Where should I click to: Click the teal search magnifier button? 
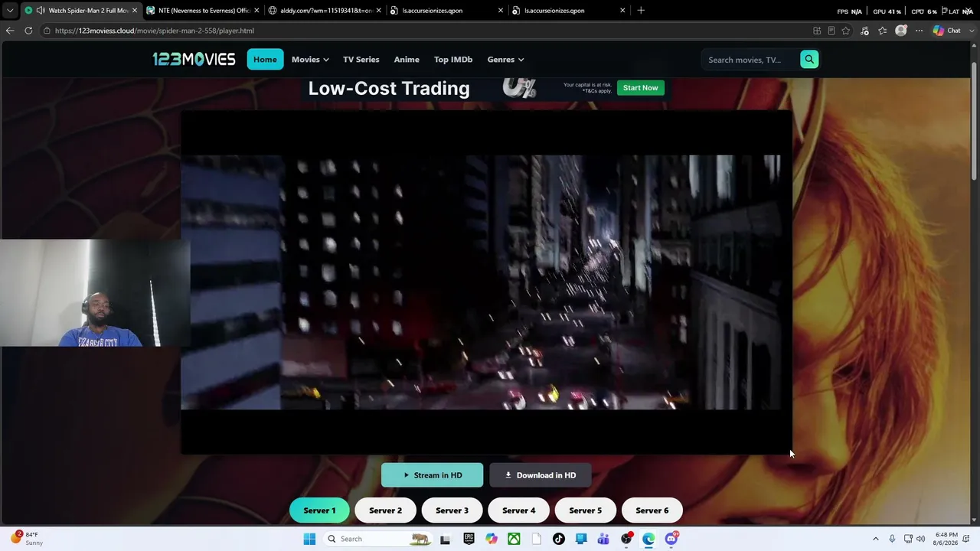coord(809,59)
